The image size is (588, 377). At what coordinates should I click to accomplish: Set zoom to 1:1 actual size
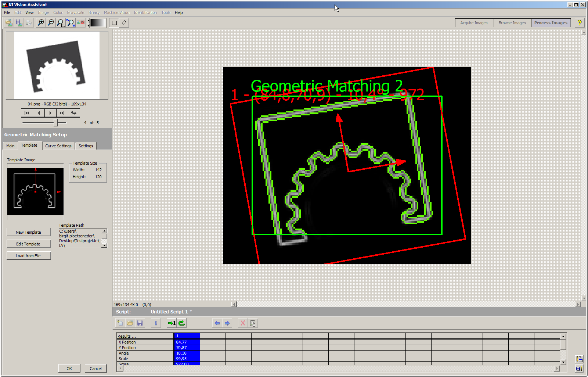coord(61,23)
